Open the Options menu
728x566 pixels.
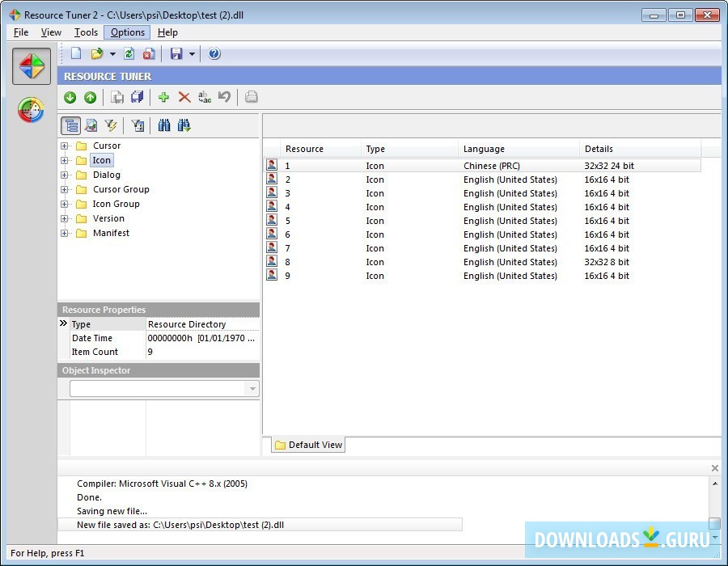point(127,32)
